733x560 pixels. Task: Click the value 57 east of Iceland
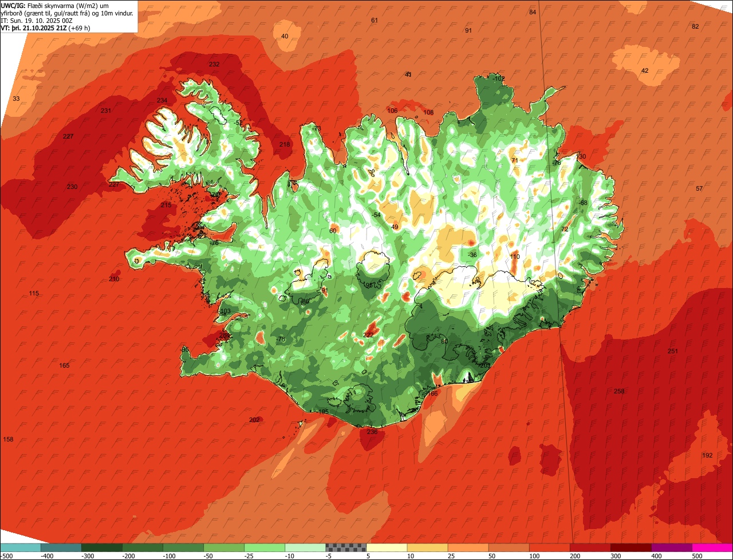(699, 189)
